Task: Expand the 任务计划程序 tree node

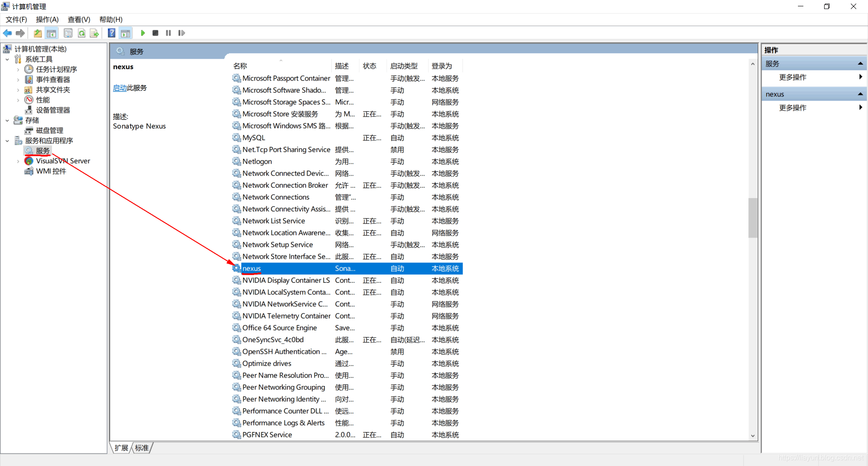Action: tap(18, 69)
